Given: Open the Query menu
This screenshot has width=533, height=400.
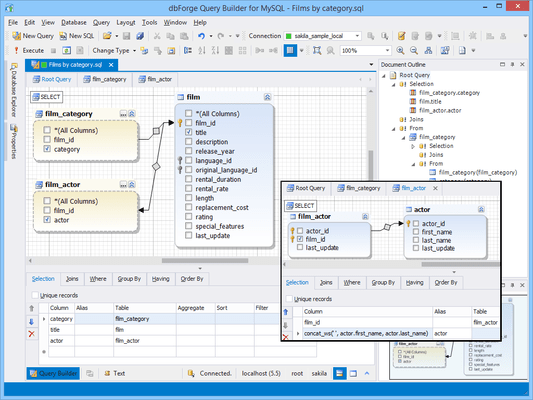Looking at the screenshot, I should click(101, 22).
